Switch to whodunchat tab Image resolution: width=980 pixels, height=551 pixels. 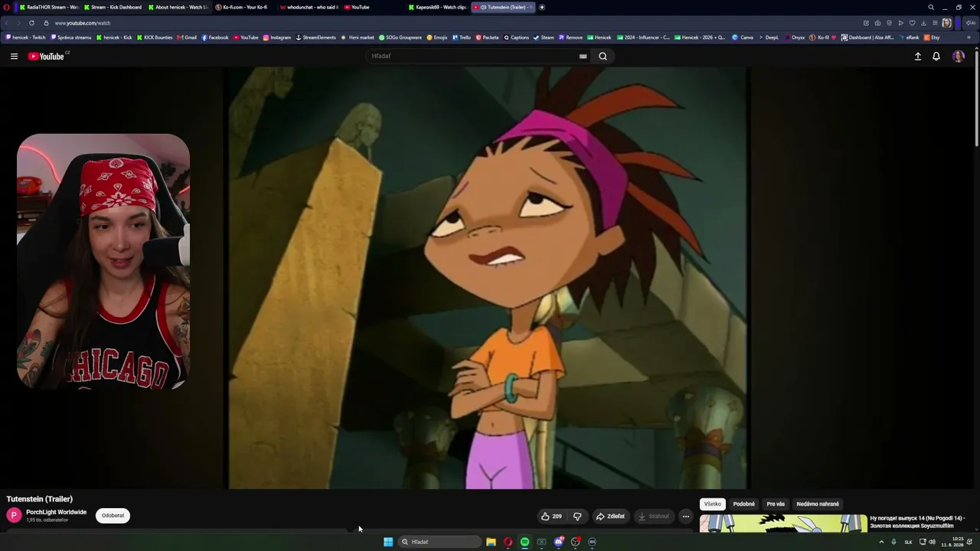click(x=308, y=7)
